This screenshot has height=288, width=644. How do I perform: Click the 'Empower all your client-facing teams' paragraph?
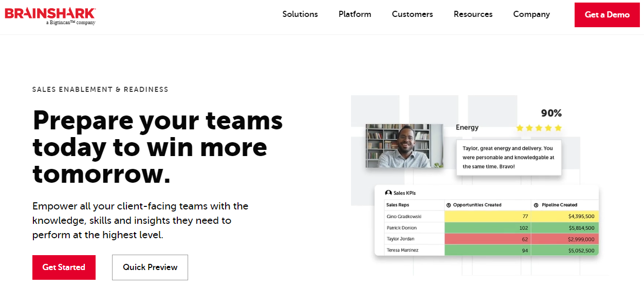(140, 220)
